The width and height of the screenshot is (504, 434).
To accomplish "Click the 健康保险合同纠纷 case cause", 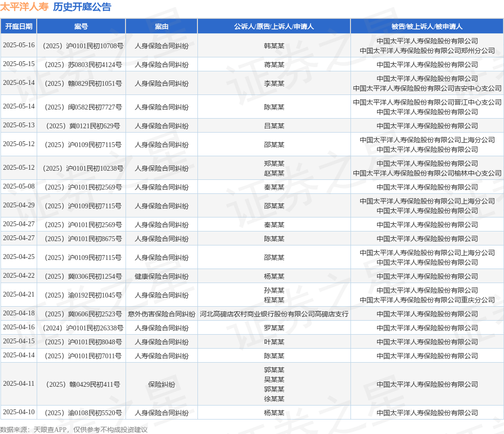I will (161, 276).
